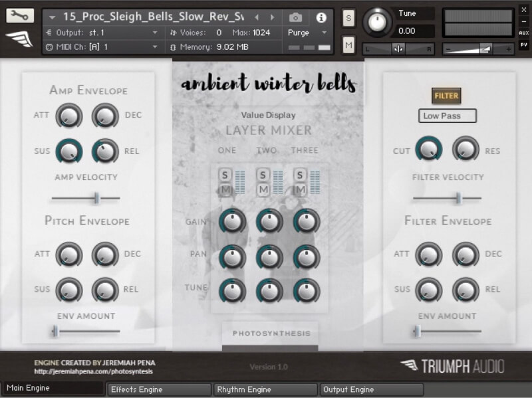Image resolution: width=532 pixels, height=398 pixels.
Task: Open instrument edit mode via wrench icon
Action: click(20, 15)
